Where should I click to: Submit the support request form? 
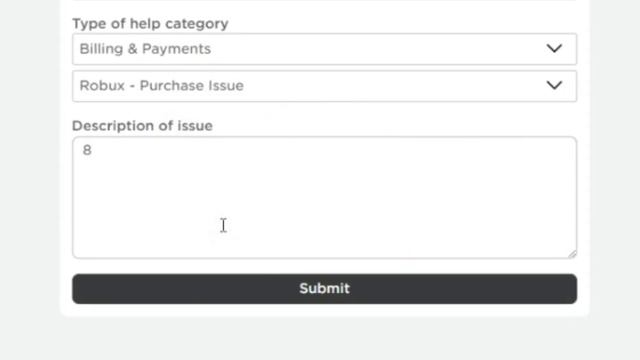pos(324,289)
